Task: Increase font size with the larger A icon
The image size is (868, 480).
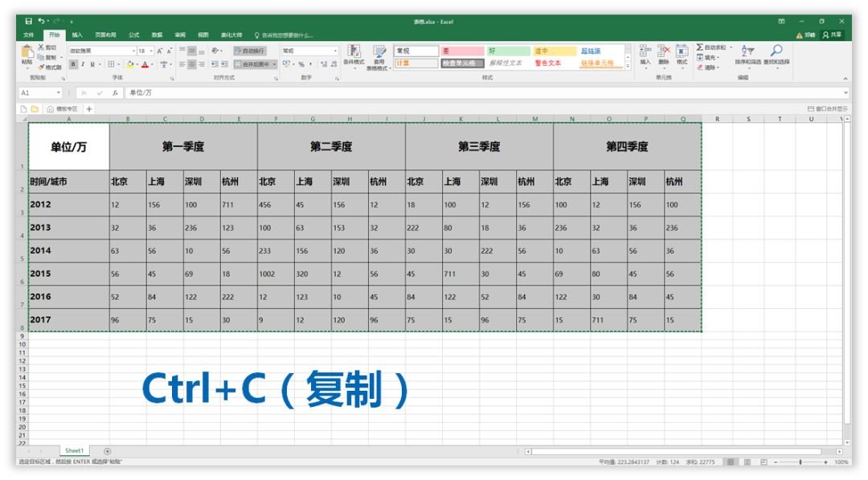Action: pos(160,51)
